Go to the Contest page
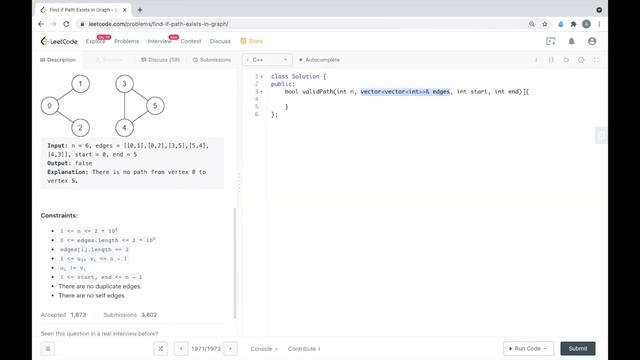This screenshot has width=640, height=360. pos(191,41)
